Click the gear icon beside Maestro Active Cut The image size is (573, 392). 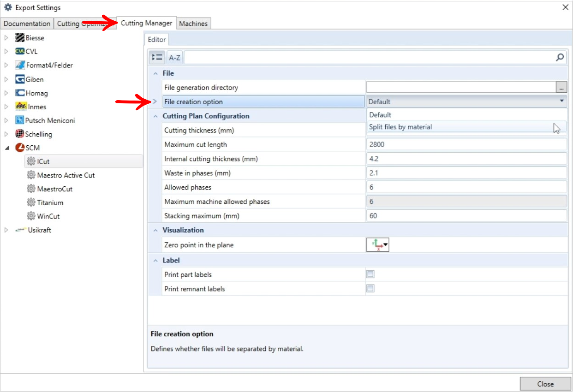[31, 175]
